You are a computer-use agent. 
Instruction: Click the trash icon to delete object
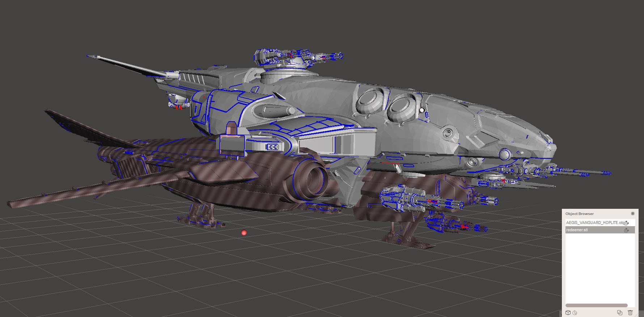tap(630, 313)
